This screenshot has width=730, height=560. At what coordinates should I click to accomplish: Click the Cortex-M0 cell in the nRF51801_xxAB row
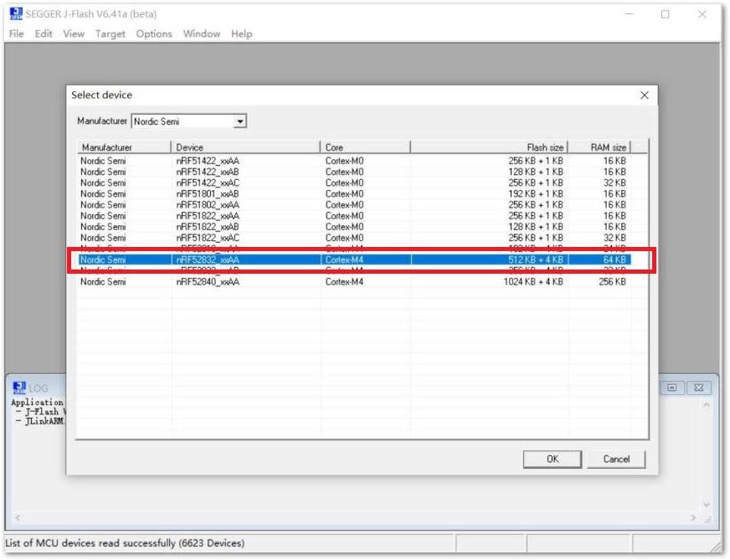pyautogui.click(x=344, y=194)
